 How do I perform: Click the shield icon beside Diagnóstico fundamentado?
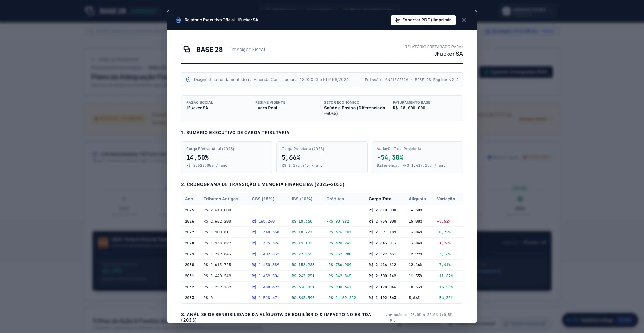188,80
